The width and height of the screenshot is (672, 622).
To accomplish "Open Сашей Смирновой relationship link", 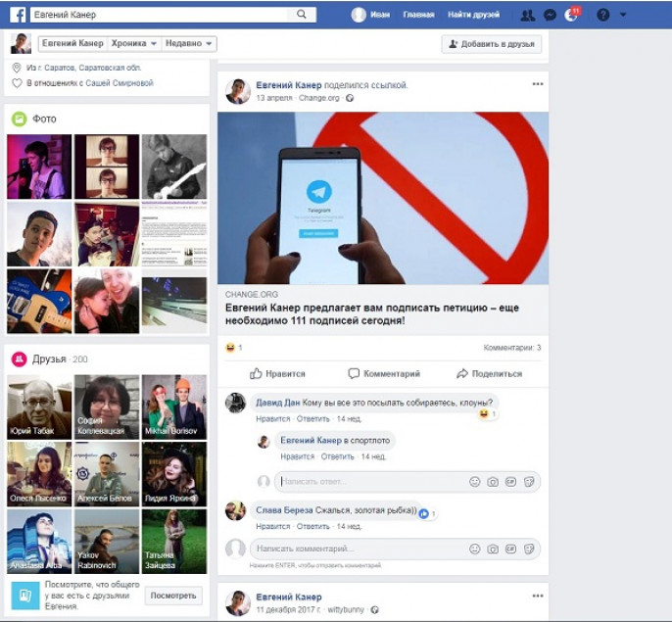I will click(x=120, y=83).
